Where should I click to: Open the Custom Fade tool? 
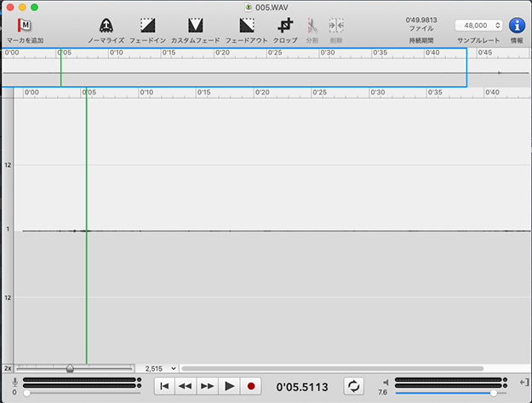tap(195, 26)
